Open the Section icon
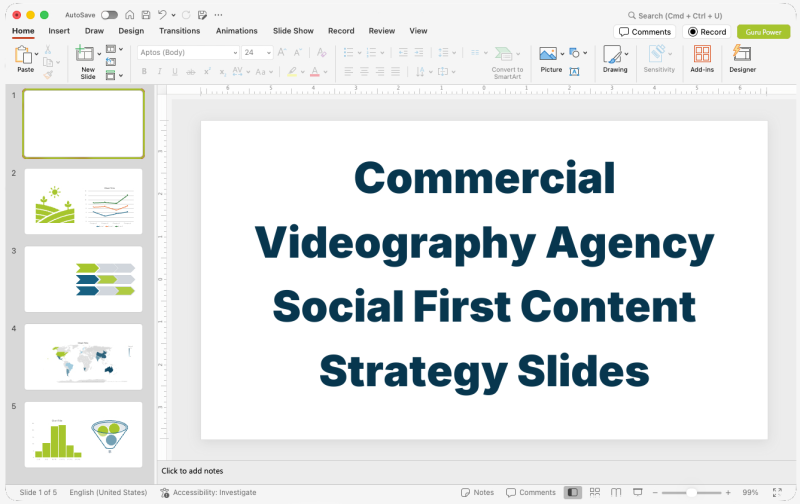Screen dimensions: 800x504 110,75
